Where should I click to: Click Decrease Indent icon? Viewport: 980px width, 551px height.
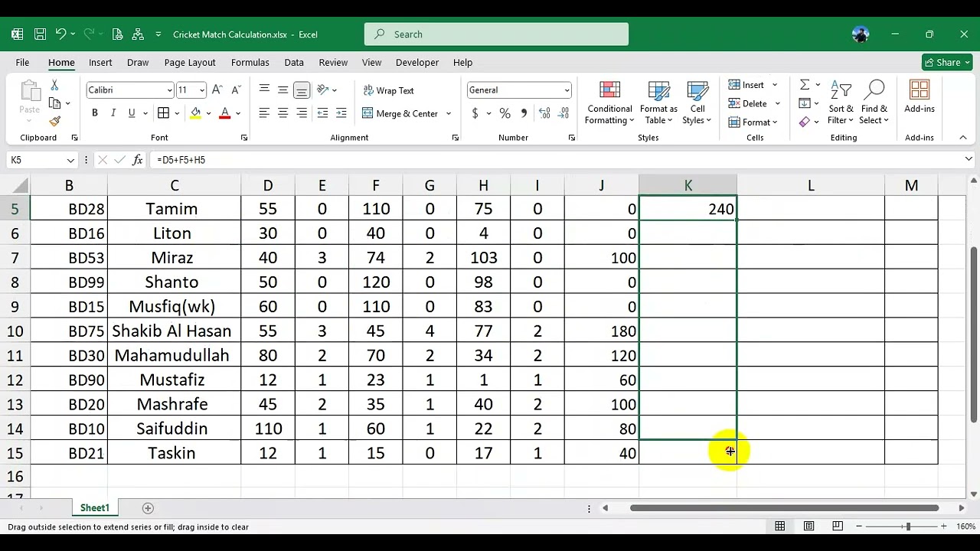[x=322, y=113]
